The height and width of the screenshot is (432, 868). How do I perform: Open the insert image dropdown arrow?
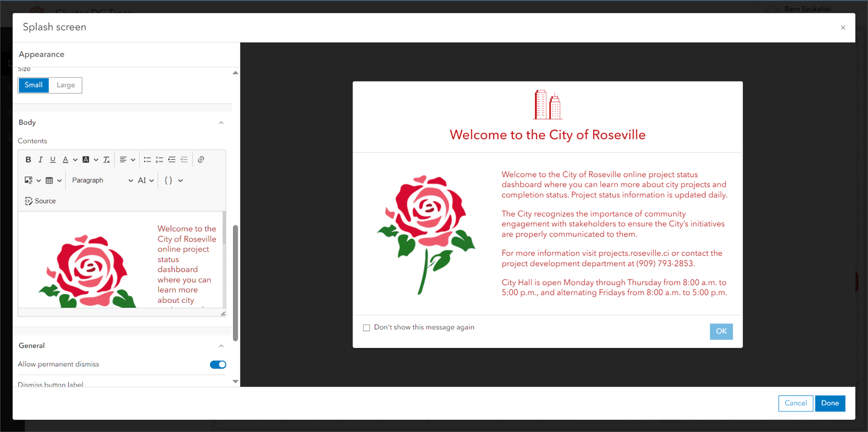(39, 180)
